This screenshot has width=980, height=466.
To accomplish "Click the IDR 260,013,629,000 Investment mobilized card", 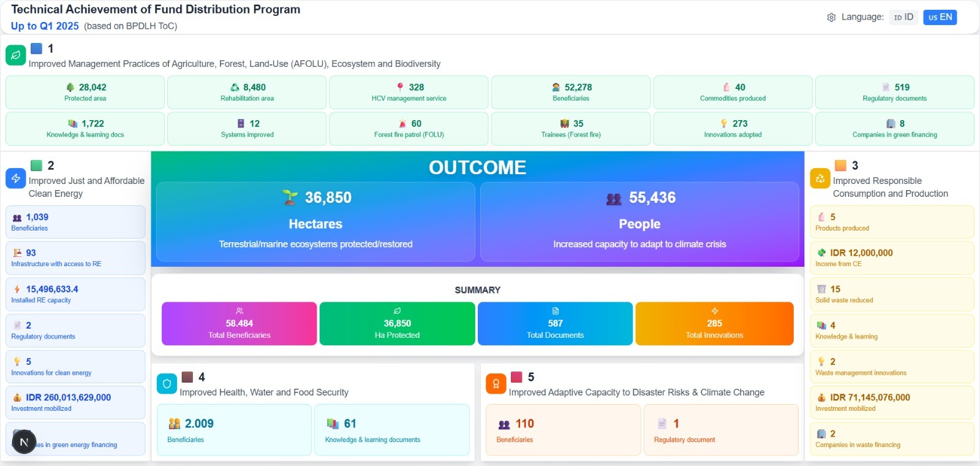I will (x=75, y=402).
